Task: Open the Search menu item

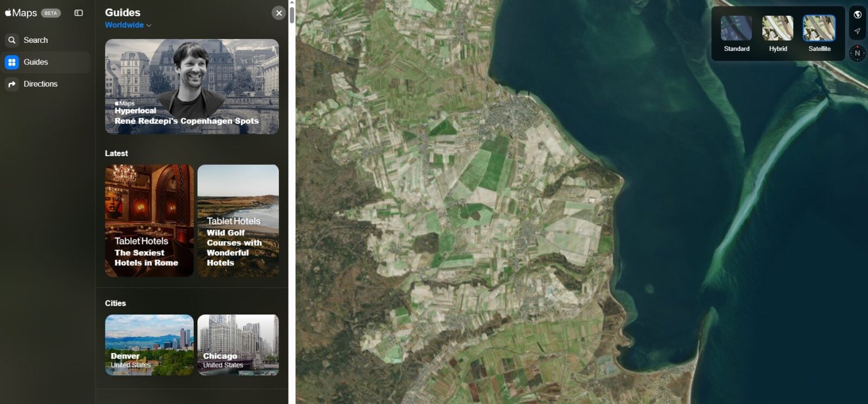Action: (x=46, y=40)
